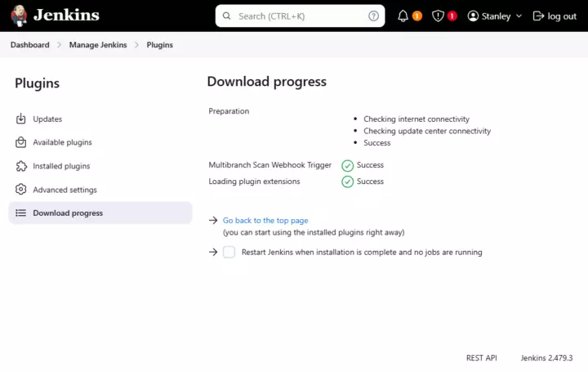Click the Loading plugin extensions text
This screenshot has width=588, height=372.
254,182
